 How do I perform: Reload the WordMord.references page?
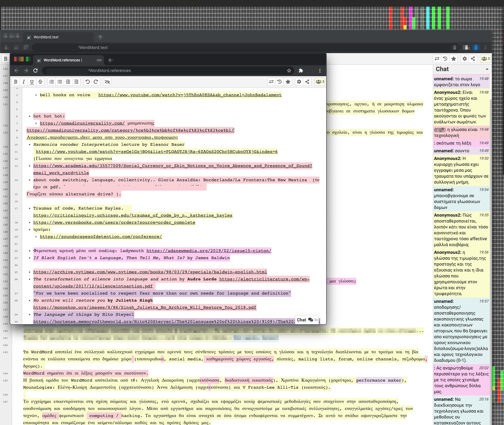[x=35, y=71]
